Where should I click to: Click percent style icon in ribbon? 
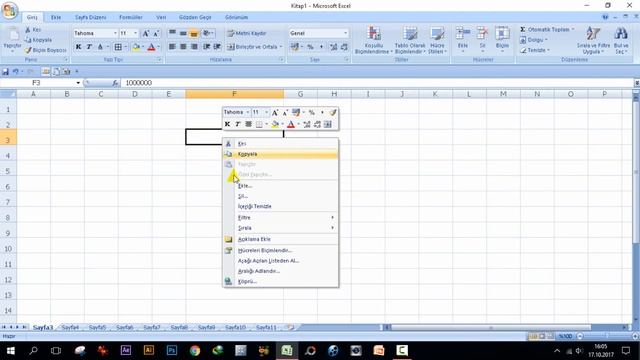point(311,47)
